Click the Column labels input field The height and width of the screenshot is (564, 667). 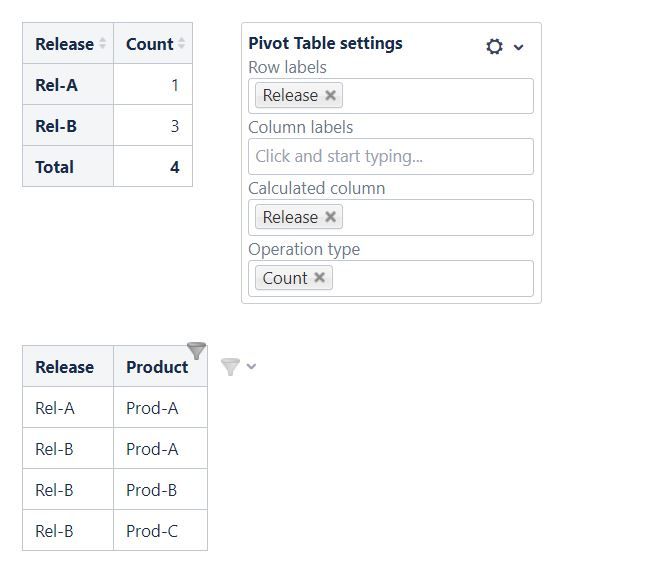tap(390, 156)
